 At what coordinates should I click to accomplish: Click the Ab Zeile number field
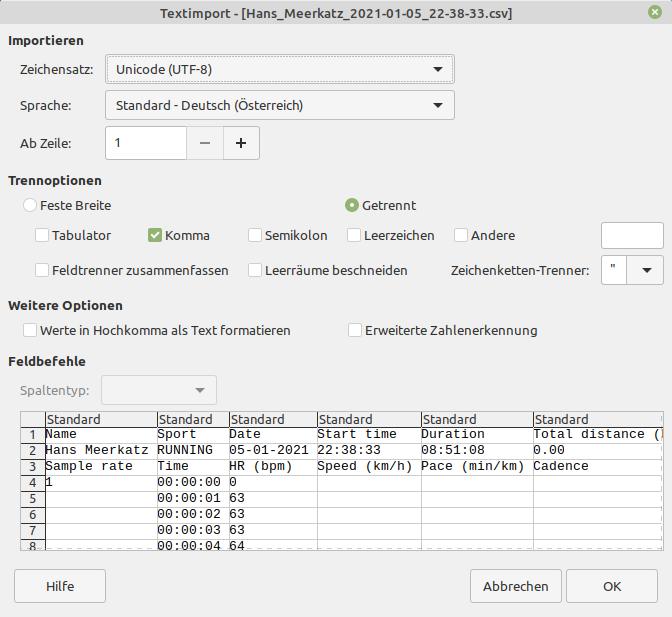click(x=146, y=143)
